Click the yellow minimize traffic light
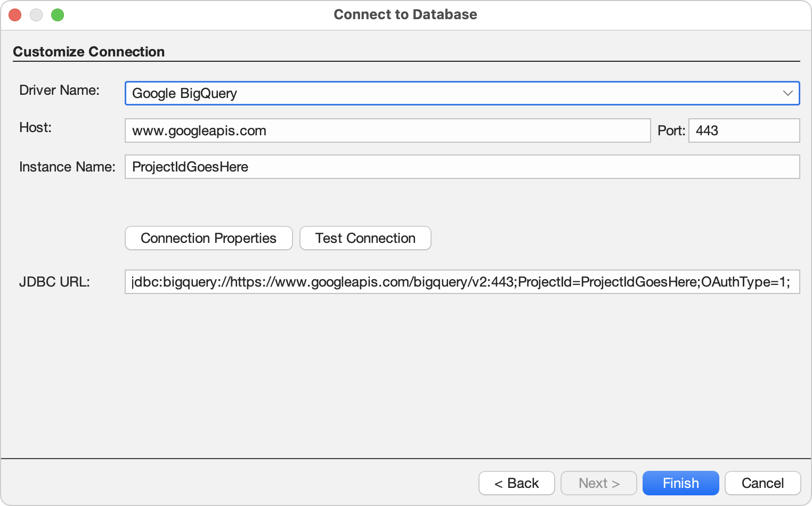 36,14
